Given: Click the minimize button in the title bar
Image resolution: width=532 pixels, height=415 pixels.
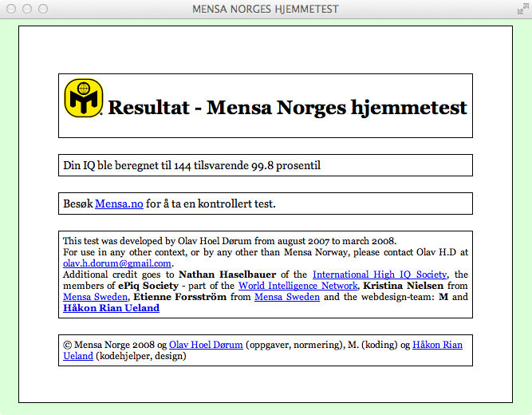Looking at the screenshot, I should (27, 9).
